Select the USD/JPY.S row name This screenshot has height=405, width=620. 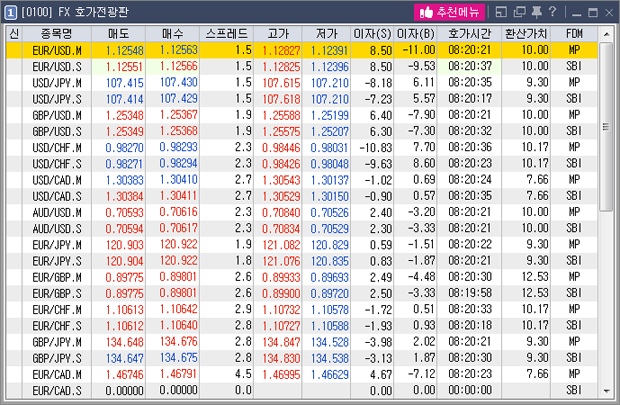coord(57,99)
